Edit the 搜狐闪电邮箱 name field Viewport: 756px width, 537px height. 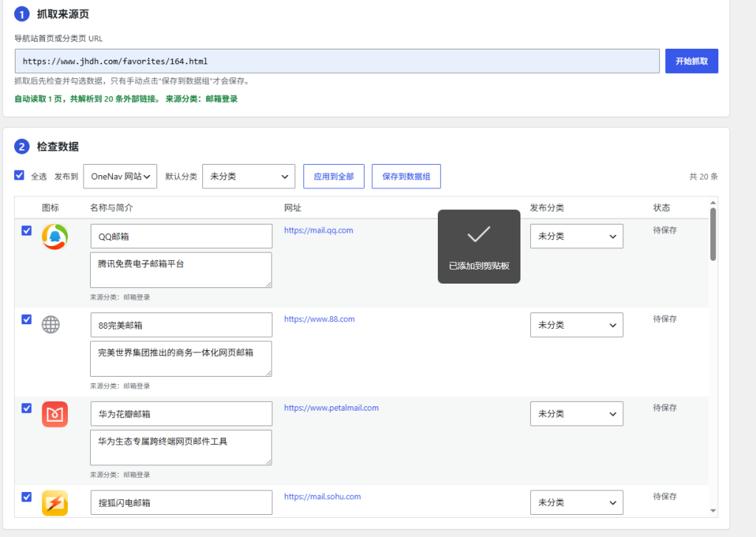[182, 503]
